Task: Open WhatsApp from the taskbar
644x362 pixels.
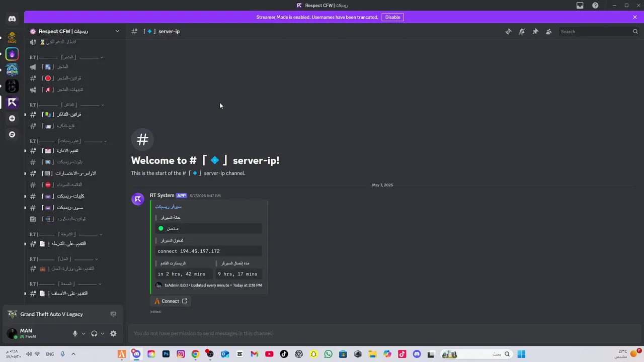Action: 328,354
